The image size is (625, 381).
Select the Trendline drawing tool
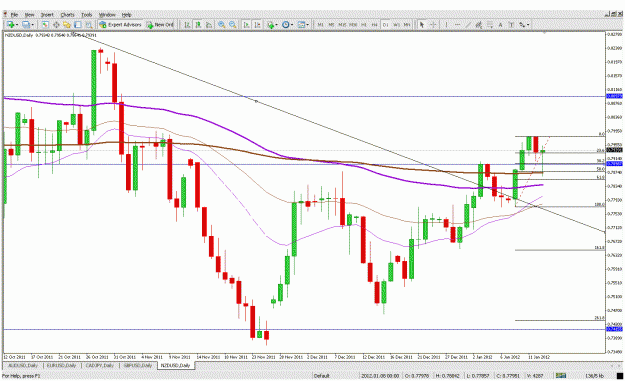pos(468,25)
